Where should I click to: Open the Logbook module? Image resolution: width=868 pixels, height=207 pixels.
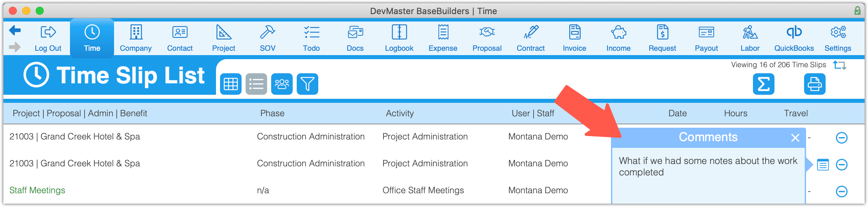[x=399, y=38]
